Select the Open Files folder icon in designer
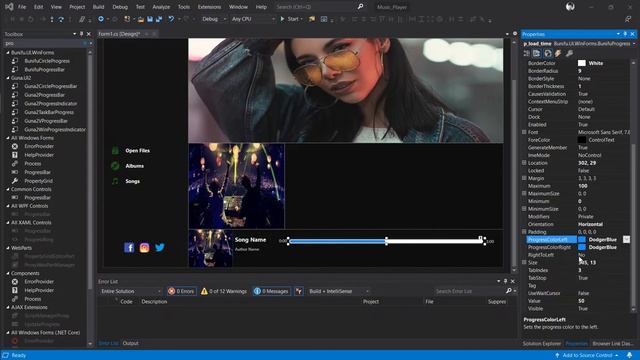Viewport: 640px width, 360px height. (x=115, y=151)
